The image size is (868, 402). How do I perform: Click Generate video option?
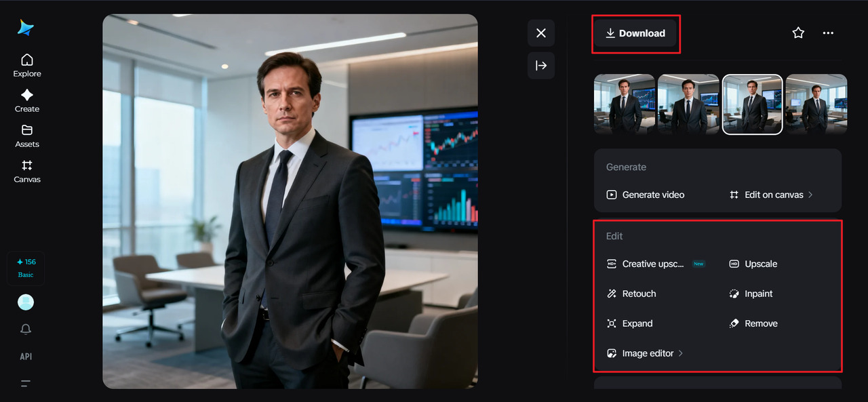(646, 195)
